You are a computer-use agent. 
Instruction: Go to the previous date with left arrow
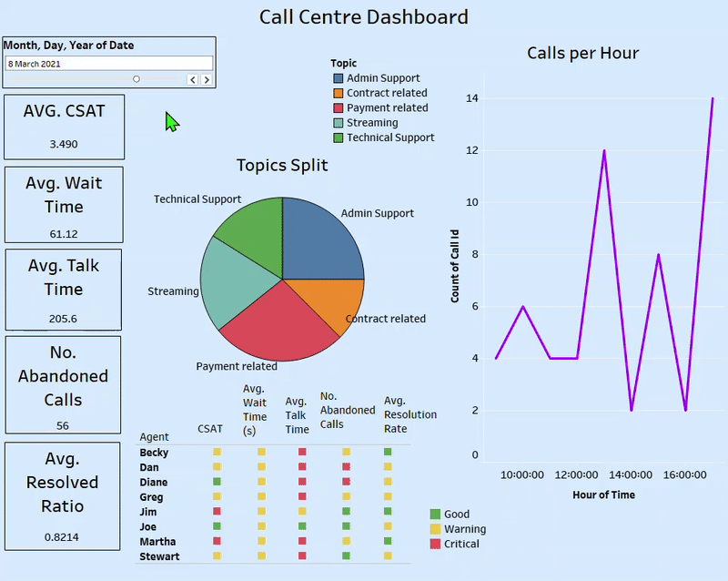[193, 79]
